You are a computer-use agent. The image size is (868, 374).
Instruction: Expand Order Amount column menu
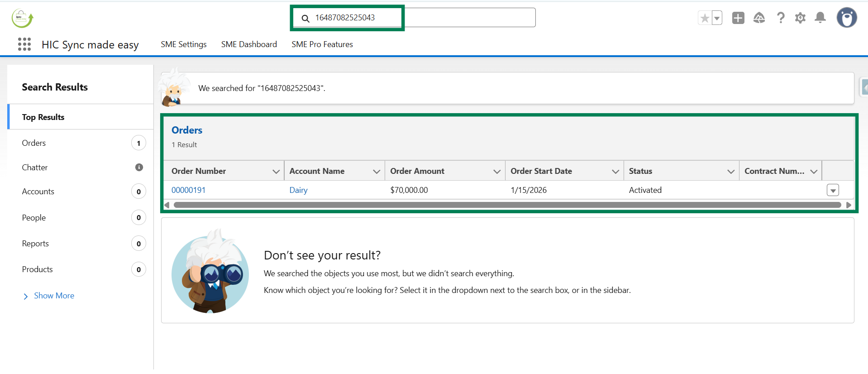click(x=496, y=171)
